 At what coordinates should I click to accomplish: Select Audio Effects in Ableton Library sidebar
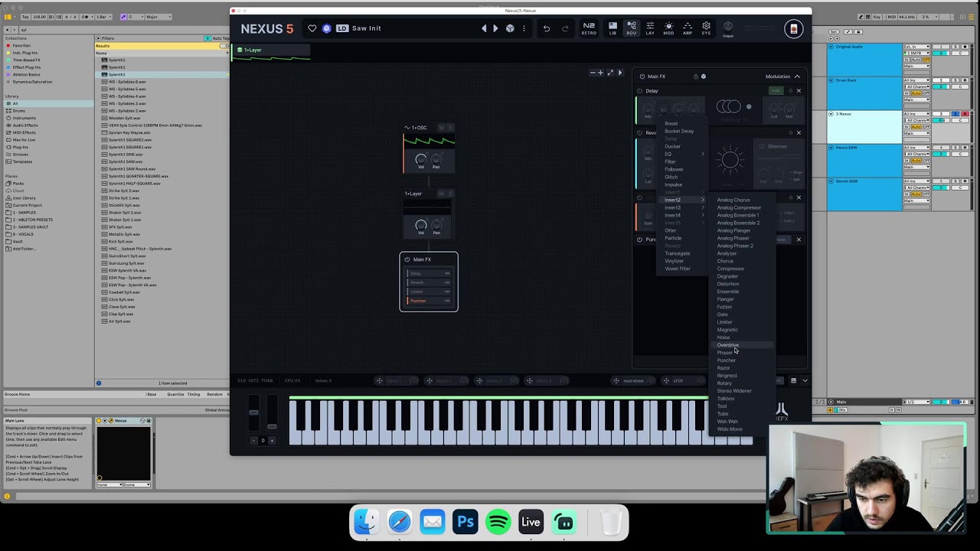click(x=25, y=126)
